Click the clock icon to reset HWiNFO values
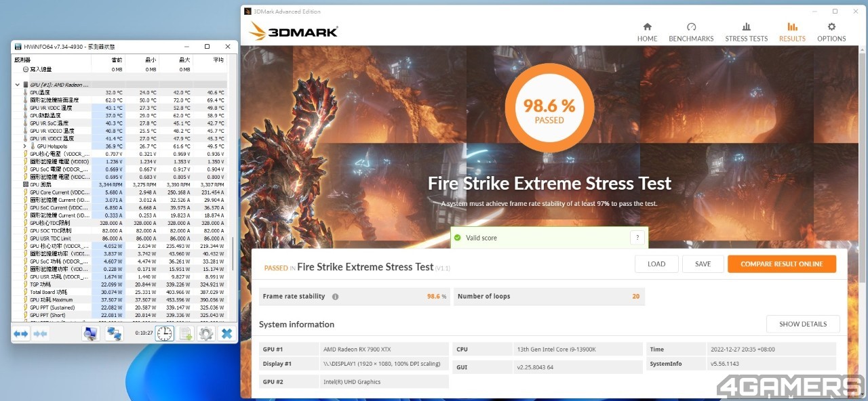Image resolution: width=868 pixels, height=401 pixels. point(165,333)
